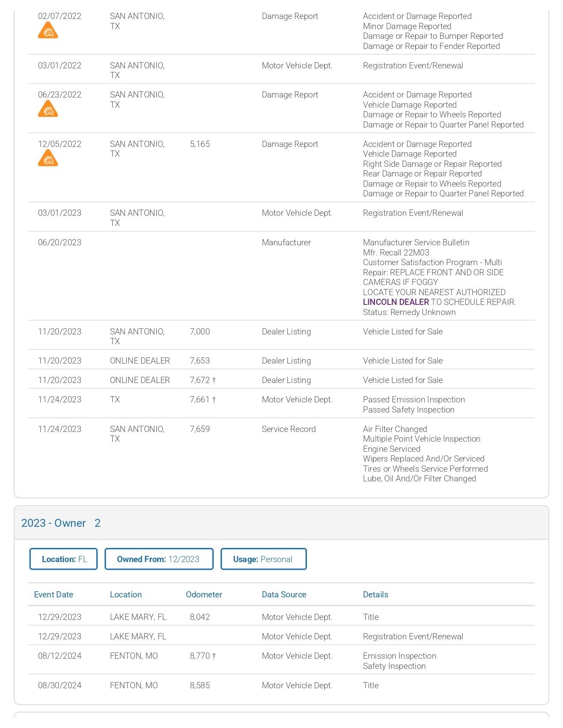563x728 pixels.
Task: Click the damage icon under 12/05/2022
Action: pos(48,159)
